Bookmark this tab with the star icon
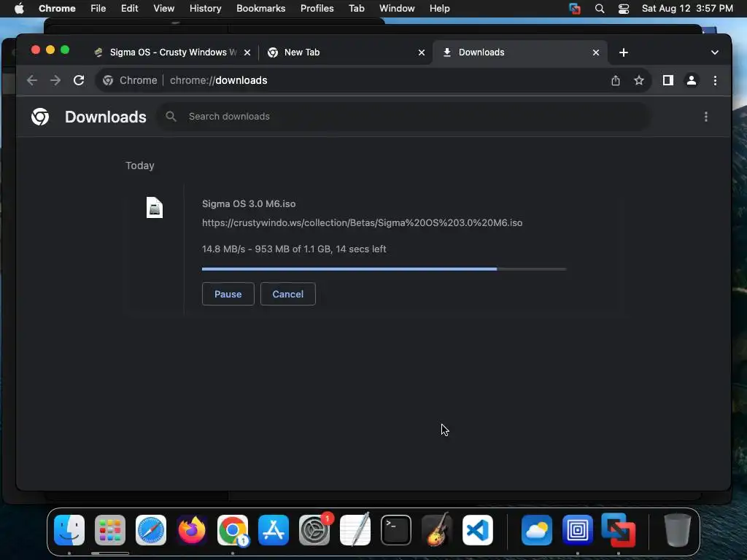Viewport: 747px width, 560px height. pos(639,80)
